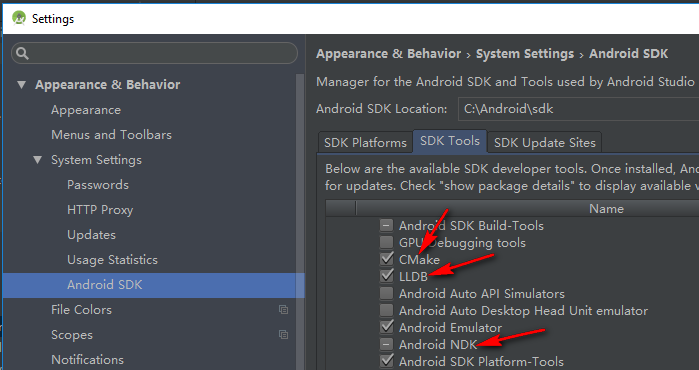Click the sidebar vertical scrollbar
Image resolution: width=699 pixels, height=370 pixels.
(x=300, y=222)
